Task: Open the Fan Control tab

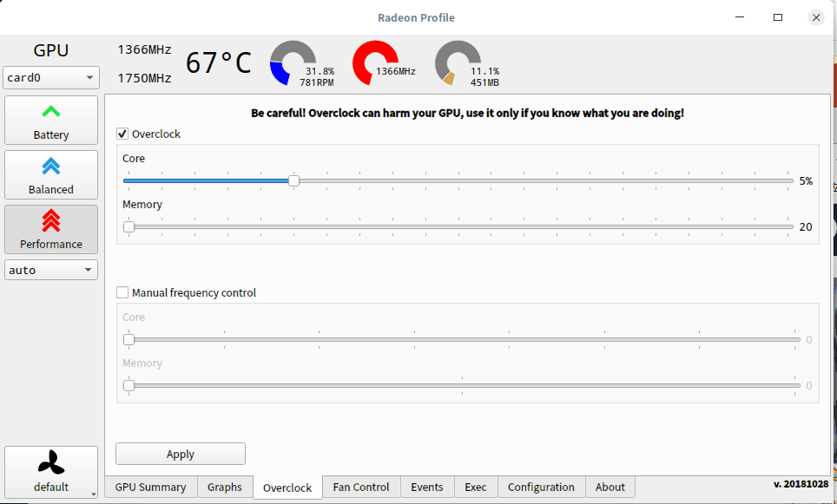Action: tap(361, 487)
